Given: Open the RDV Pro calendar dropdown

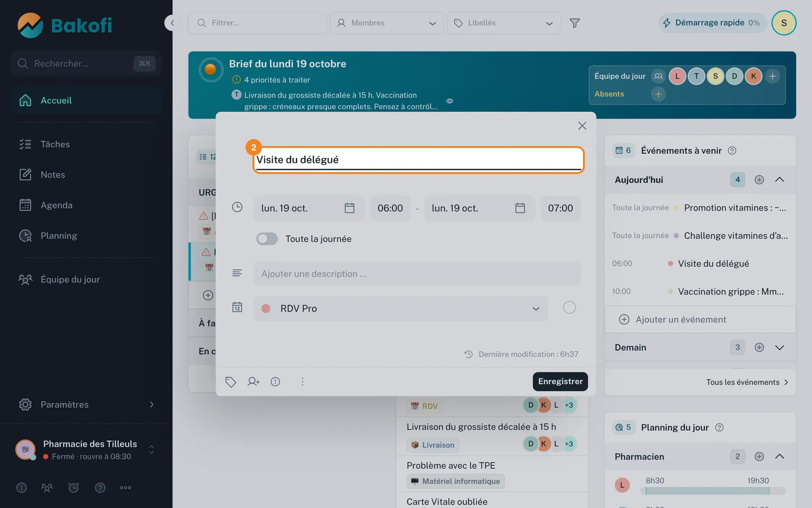Looking at the screenshot, I should 401,308.
